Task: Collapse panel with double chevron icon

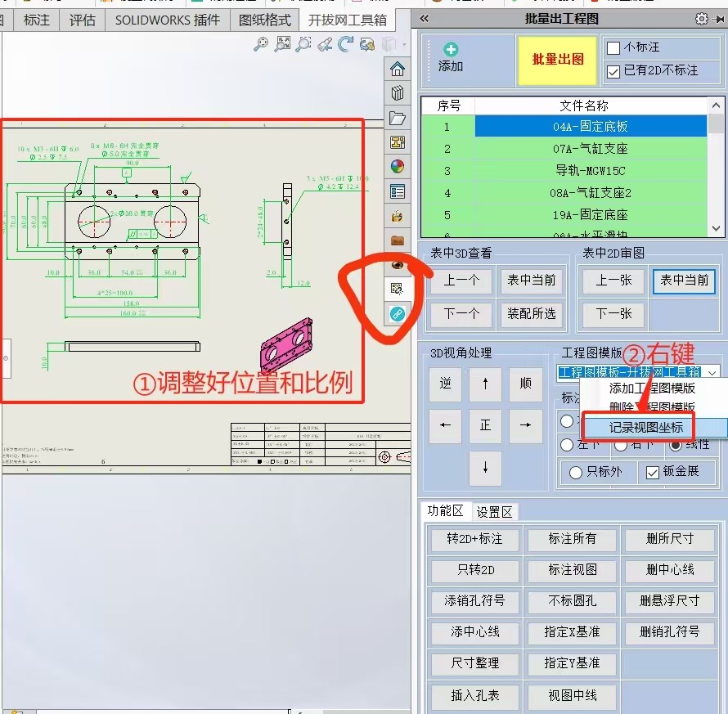Action: click(x=425, y=19)
